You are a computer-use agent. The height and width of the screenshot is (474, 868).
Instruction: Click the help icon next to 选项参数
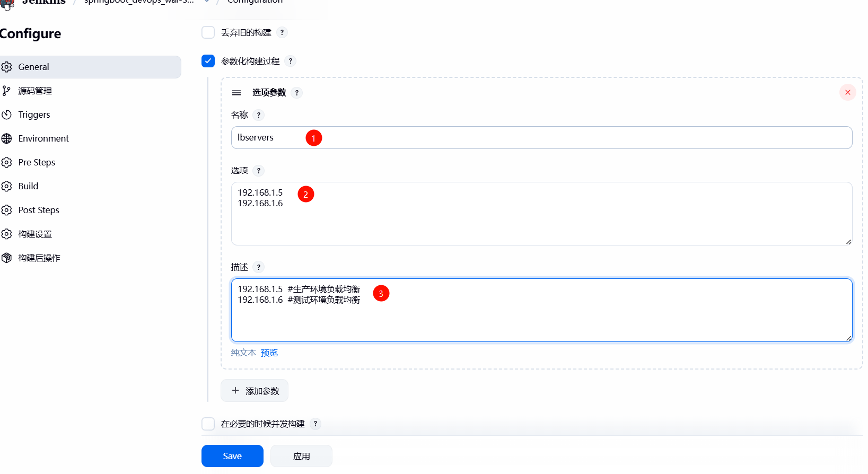(297, 93)
